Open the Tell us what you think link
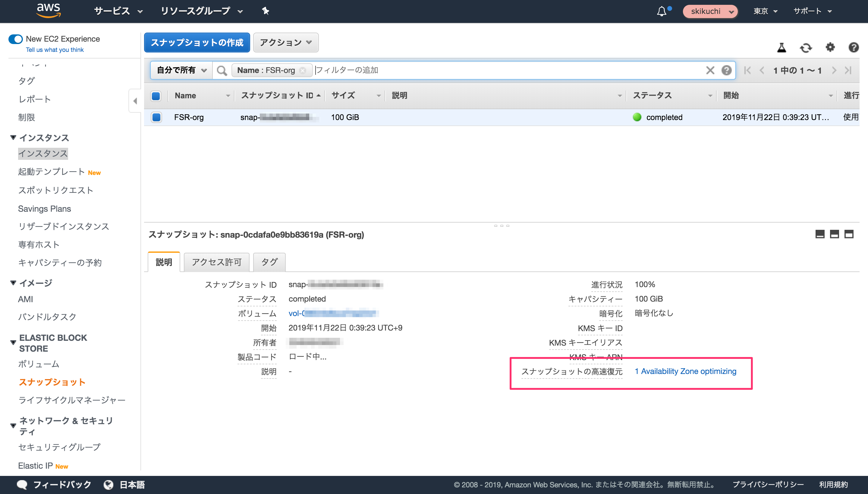 [x=55, y=50]
